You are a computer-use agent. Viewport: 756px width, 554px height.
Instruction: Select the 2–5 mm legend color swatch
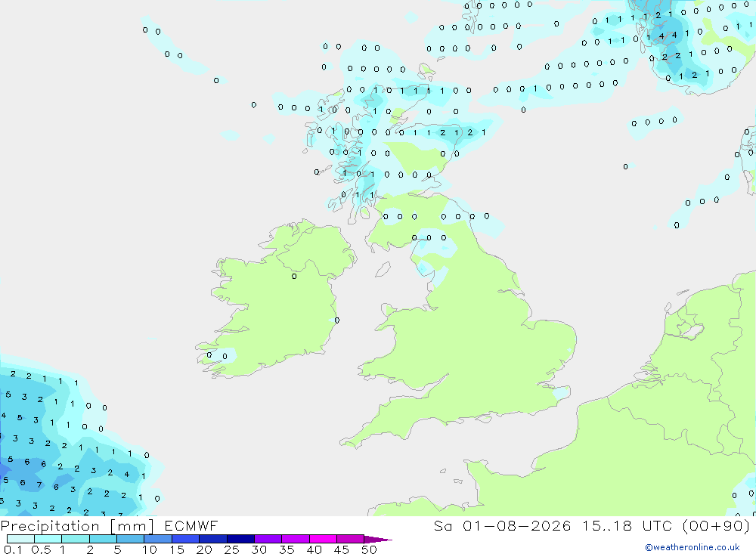(x=103, y=539)
